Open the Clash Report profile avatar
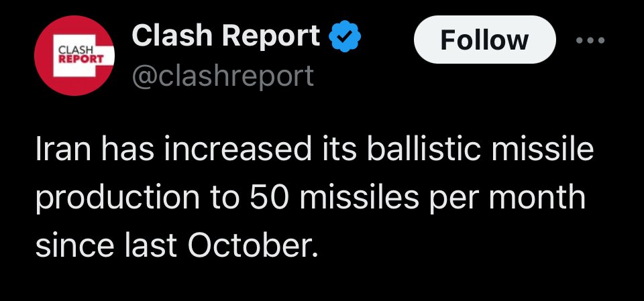Viewport: 644px width, 301px height. pyautogui.click(x=74, y=56)
